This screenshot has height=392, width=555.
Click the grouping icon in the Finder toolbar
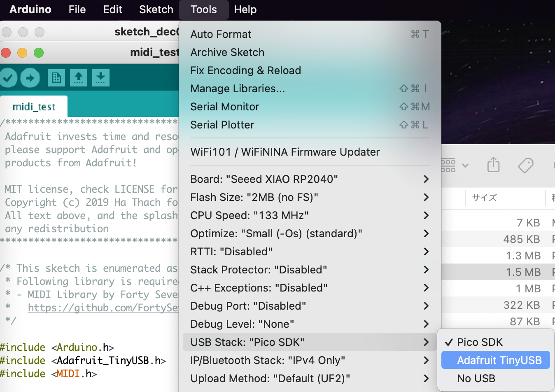click(x=448, y=165)
